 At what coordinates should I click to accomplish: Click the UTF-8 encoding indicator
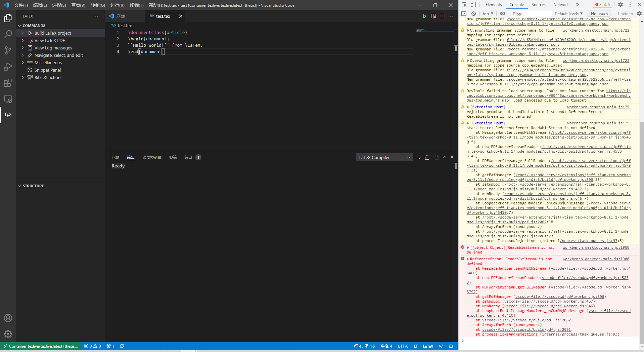(403, 346)
